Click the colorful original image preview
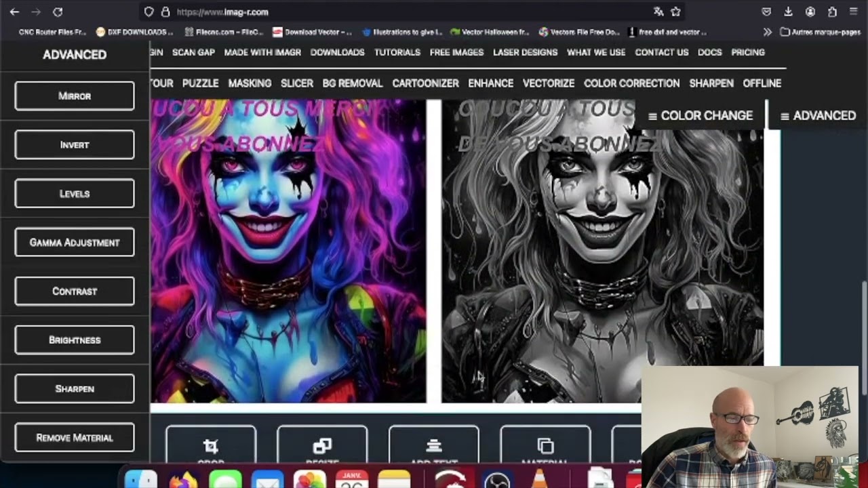 point(288,251)
